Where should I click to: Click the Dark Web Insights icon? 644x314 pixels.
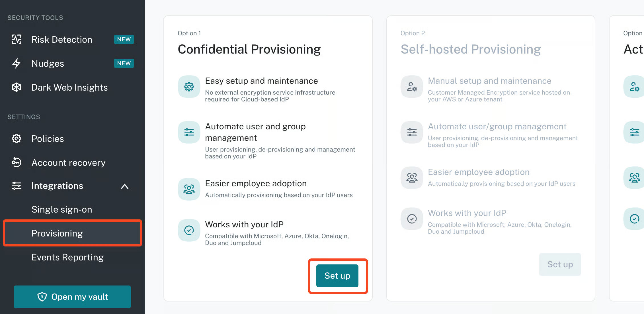click(x=17, y=87)
